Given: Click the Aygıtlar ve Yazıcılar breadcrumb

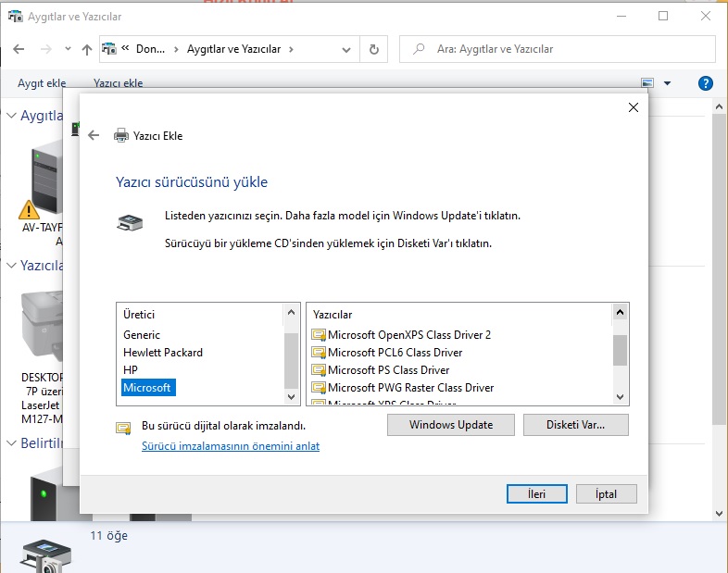Looking at the screenshot, I should 233,49.
